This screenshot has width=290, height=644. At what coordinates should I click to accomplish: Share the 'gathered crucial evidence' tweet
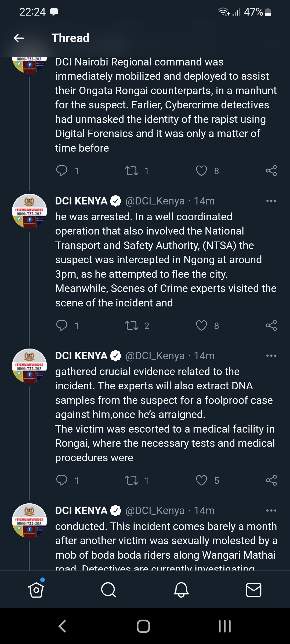coord(271,480)
